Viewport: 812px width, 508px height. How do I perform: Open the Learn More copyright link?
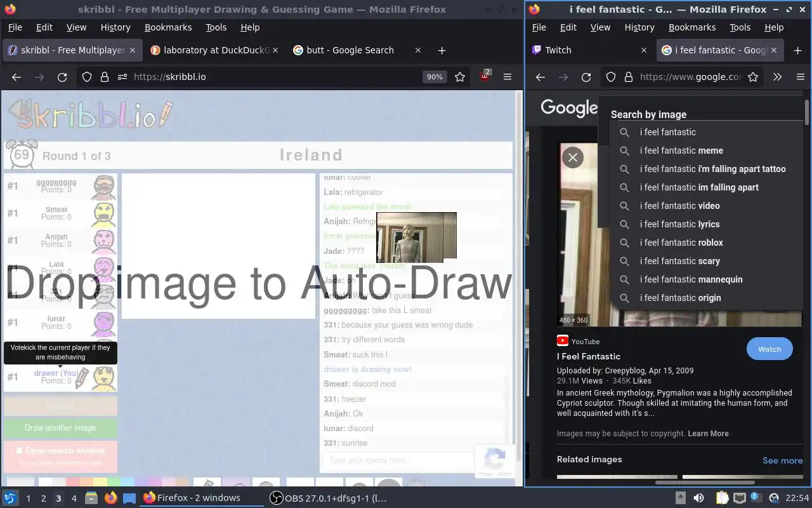[708, 434]
